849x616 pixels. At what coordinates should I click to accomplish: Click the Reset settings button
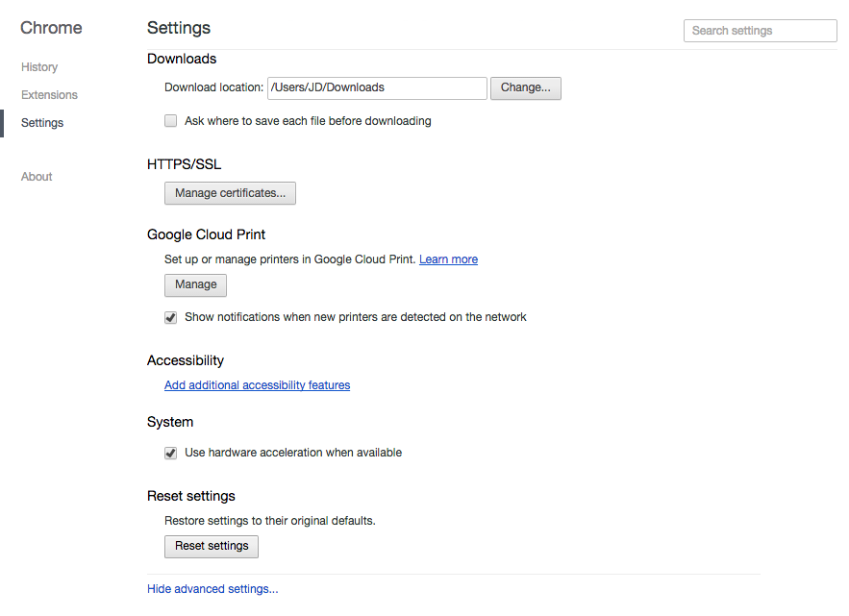[x=212, y=546]
